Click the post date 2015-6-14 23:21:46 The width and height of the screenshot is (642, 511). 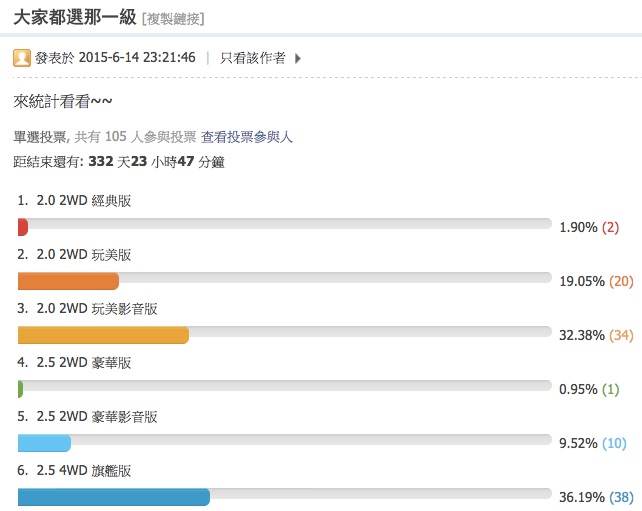pos(137,57)
